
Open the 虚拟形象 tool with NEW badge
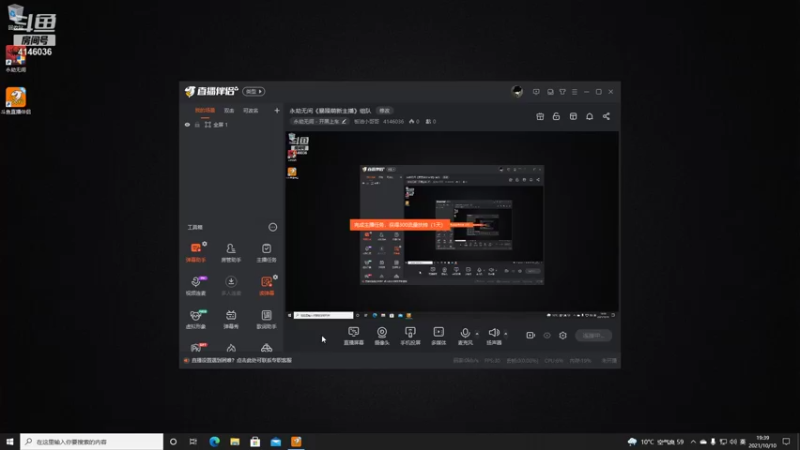(195, 318)
